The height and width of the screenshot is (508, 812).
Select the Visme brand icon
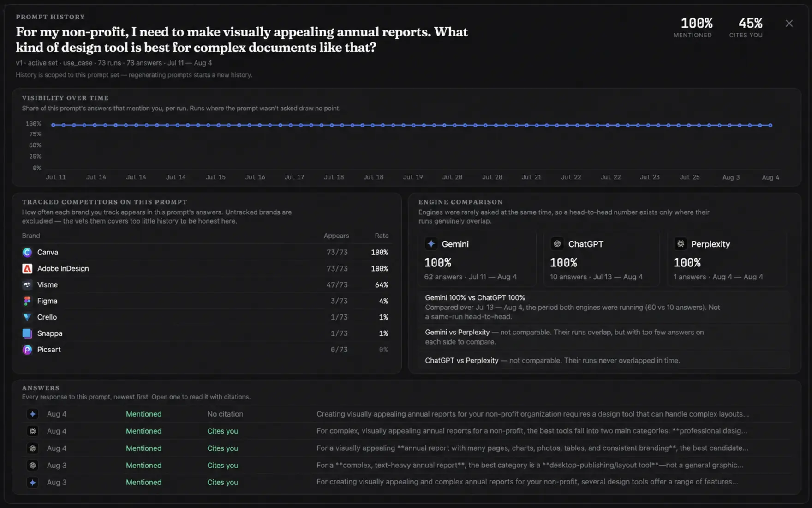coord(27,284)
